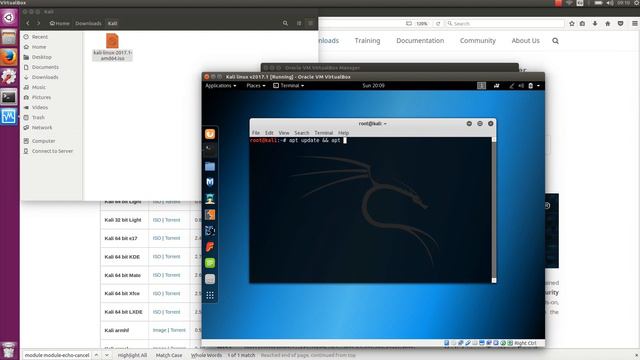Open View menu in Kali terminal

pyautogui.click(x=284, y=133)
